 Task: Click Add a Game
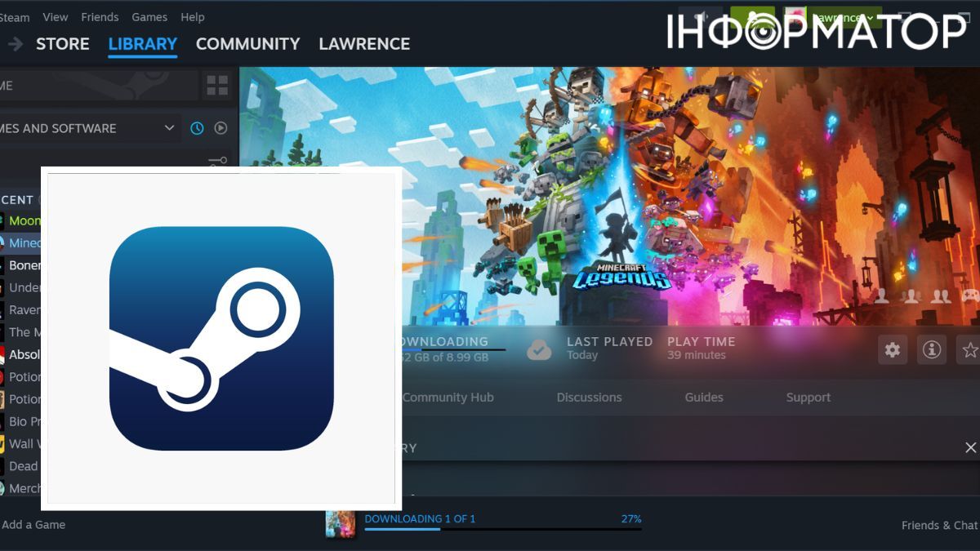coord(33,525)
